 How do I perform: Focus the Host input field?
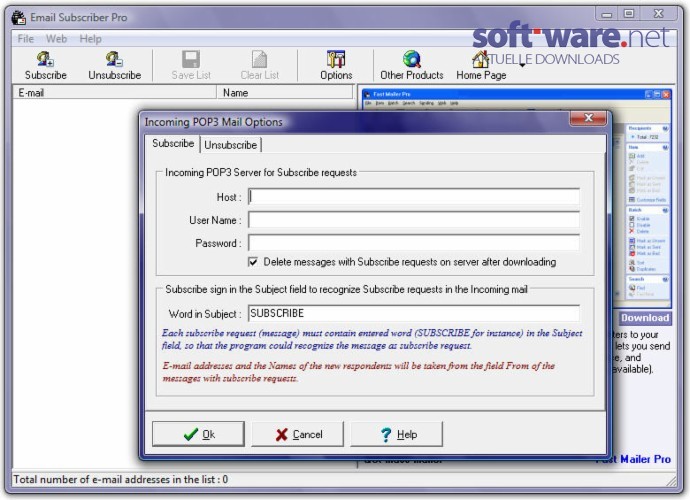(414, 197)
